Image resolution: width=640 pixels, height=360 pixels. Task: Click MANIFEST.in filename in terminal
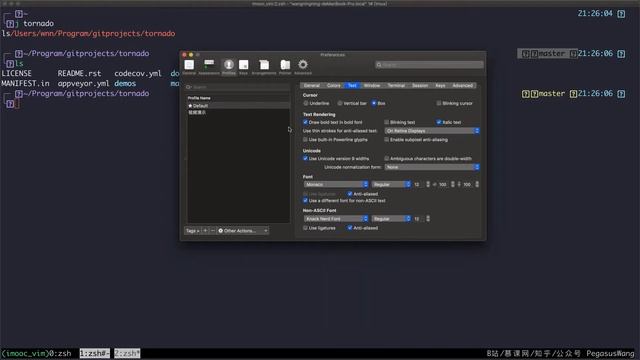25,84
